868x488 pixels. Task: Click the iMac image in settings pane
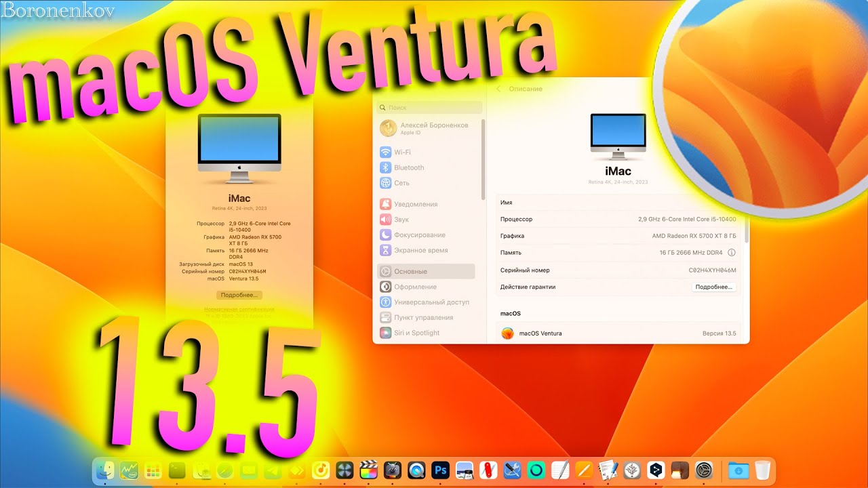point(618,137)
